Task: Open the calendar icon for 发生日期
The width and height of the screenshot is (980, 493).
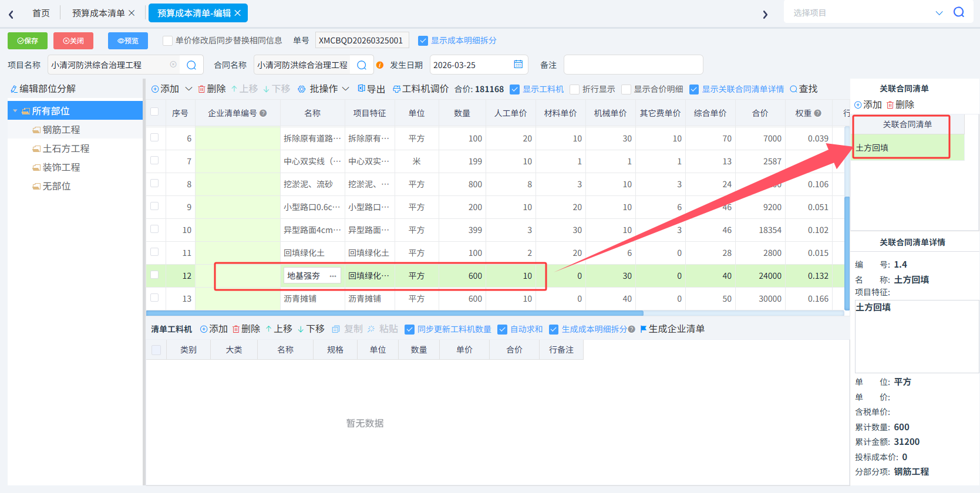Action: 518,65
